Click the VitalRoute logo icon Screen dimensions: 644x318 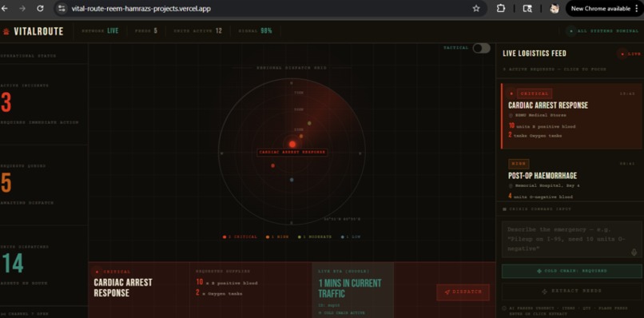click(x=6, y=32)
